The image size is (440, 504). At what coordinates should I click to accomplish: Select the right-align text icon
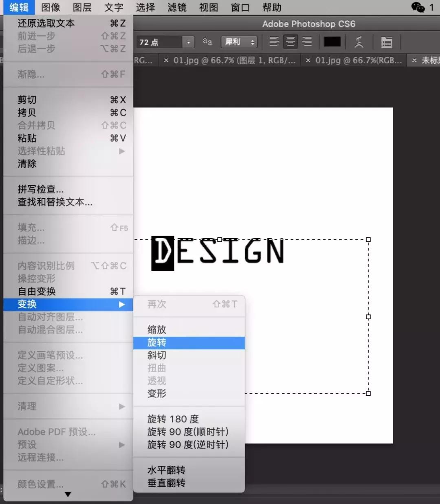[x=307, y=41]
